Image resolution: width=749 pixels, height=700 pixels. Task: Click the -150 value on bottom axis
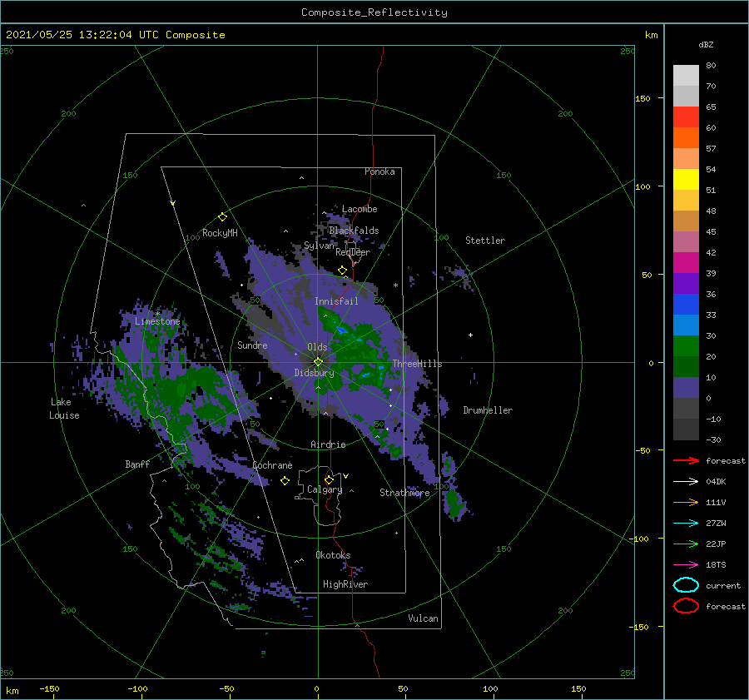pyautogui.click(x=49, y=688)
